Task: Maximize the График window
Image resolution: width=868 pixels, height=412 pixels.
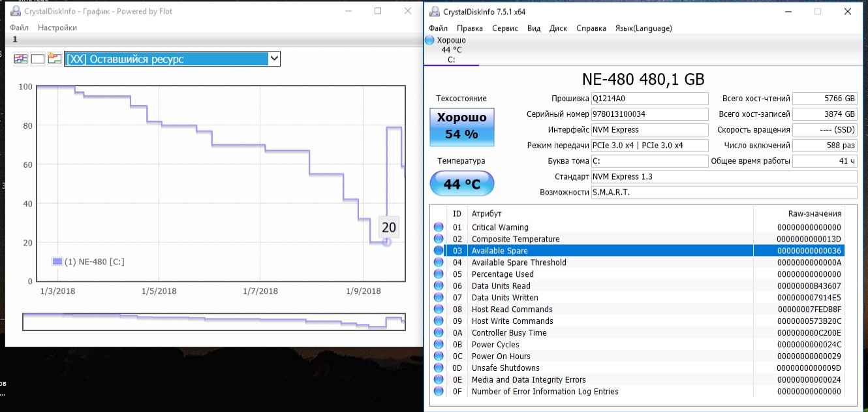Action: click(378, 11)
